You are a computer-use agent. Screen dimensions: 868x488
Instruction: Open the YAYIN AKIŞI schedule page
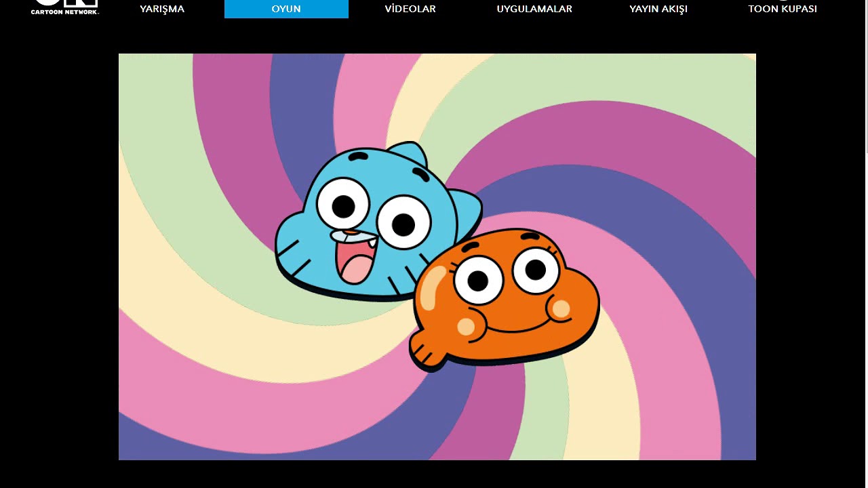tap(658, 9)
